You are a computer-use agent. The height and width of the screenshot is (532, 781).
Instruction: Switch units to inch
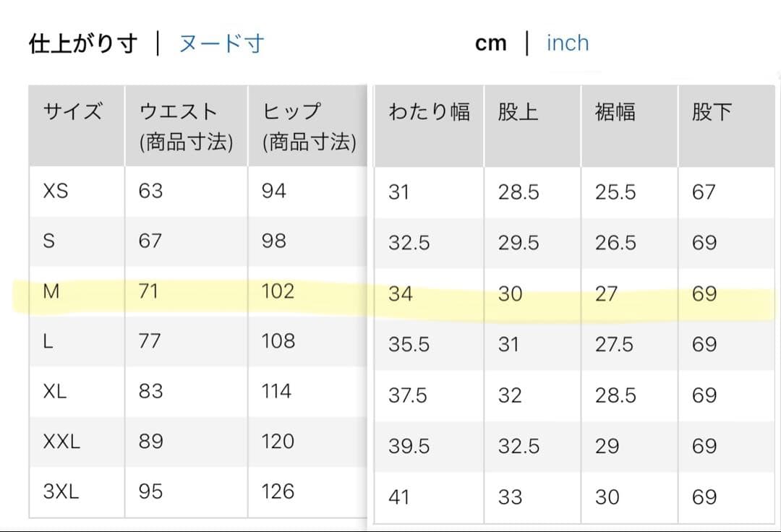point(568,43)
